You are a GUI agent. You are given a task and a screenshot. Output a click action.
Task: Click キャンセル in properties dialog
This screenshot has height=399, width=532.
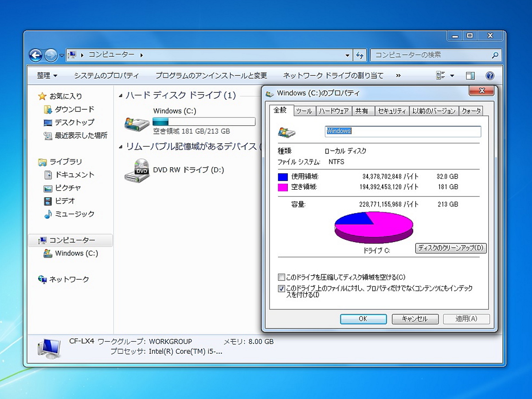click(415, 319)
